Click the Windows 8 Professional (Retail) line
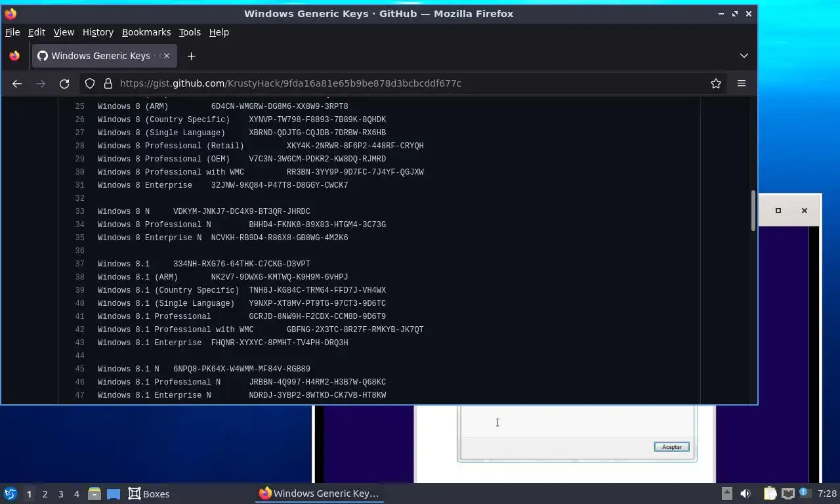The width and height of the screenshot is (840, 504). (261, 146)
